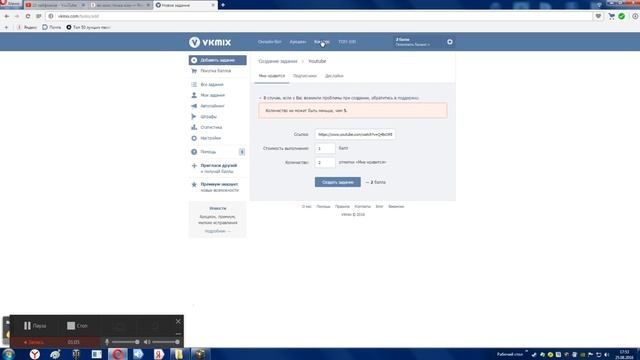The image size is (640, 360).
Task: Adjust the microphone volume slider in the recorder
Action: click(126, 342)
